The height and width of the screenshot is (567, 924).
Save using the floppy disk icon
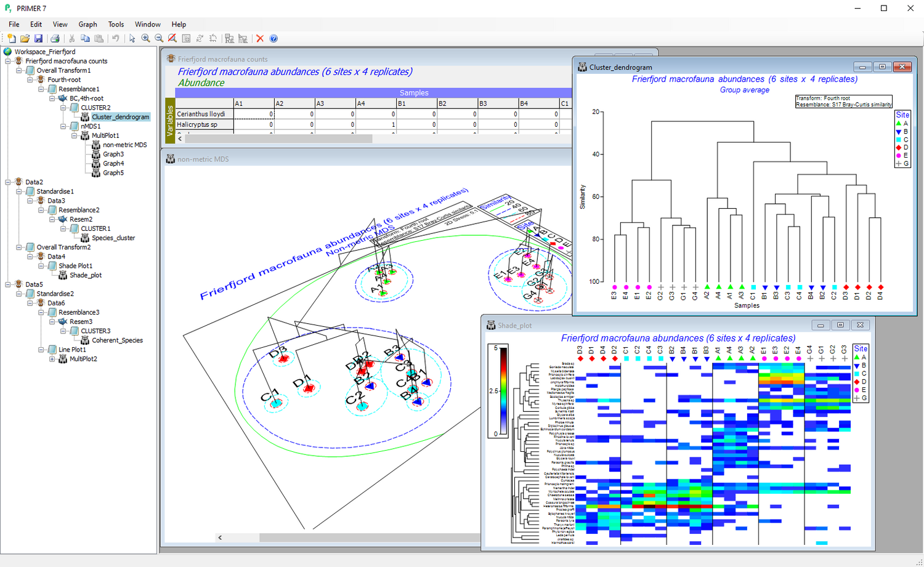click(38, 38)
